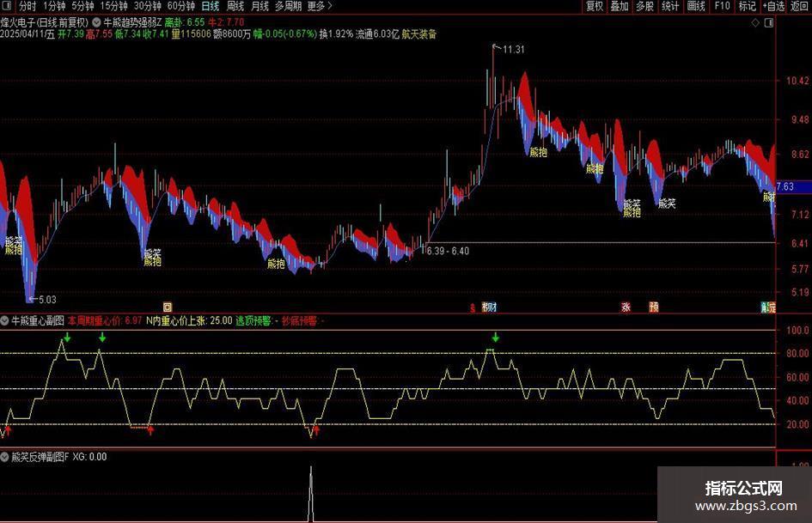Expand the 熊笑反弹副图F indicator menu

[4, 457]
